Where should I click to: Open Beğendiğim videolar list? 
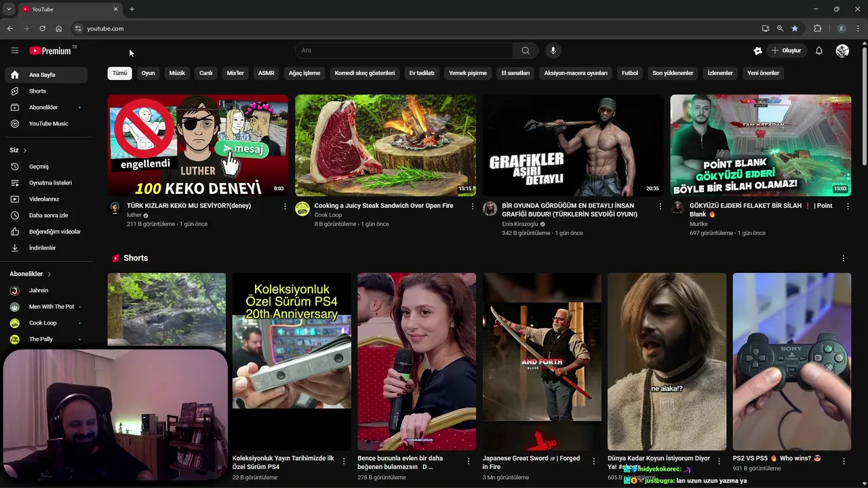point(46,231)
